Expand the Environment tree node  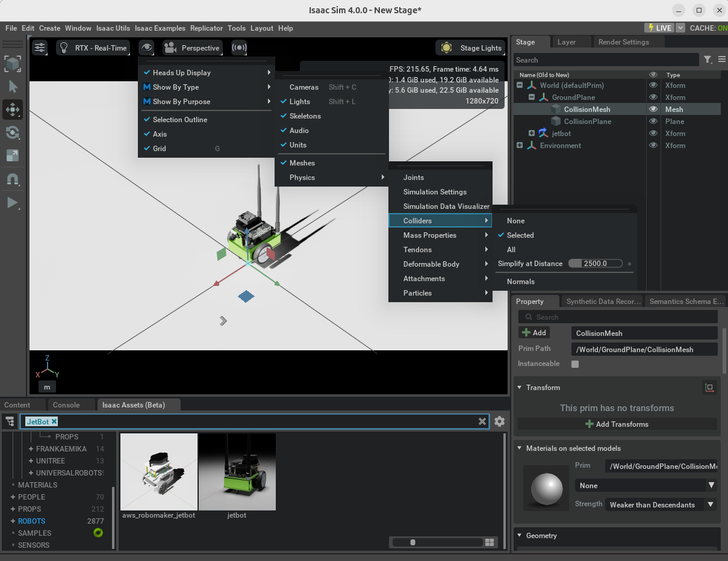(520, 146)
